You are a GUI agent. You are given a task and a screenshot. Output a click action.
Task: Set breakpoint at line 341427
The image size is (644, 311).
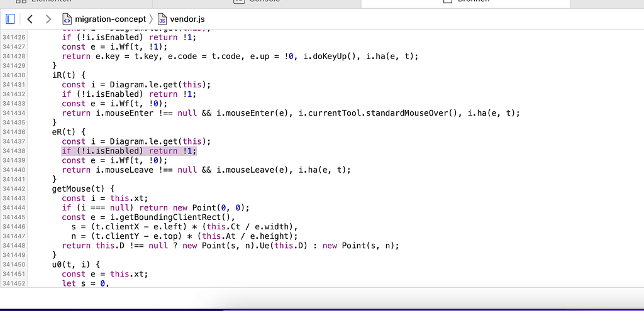tap(14, 46)
